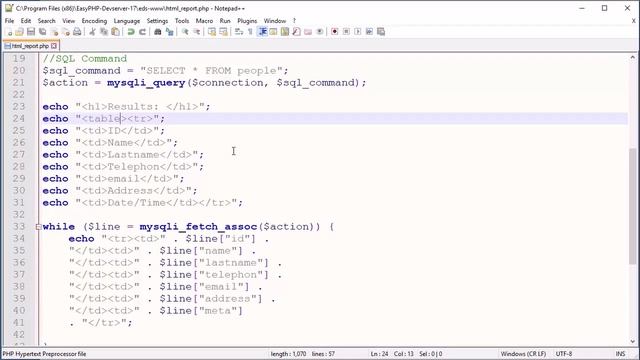Open the ? help menu
This screenshot has height=360, width=640.
294,21
